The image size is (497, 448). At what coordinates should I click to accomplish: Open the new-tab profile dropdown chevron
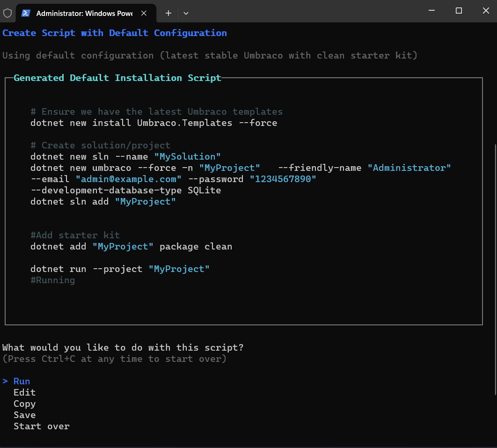click(186, 14)
